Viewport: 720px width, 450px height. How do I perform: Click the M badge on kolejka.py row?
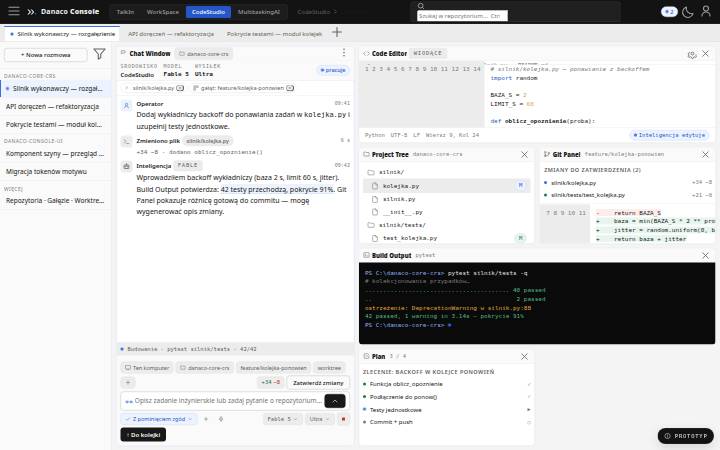click(520, 186)
